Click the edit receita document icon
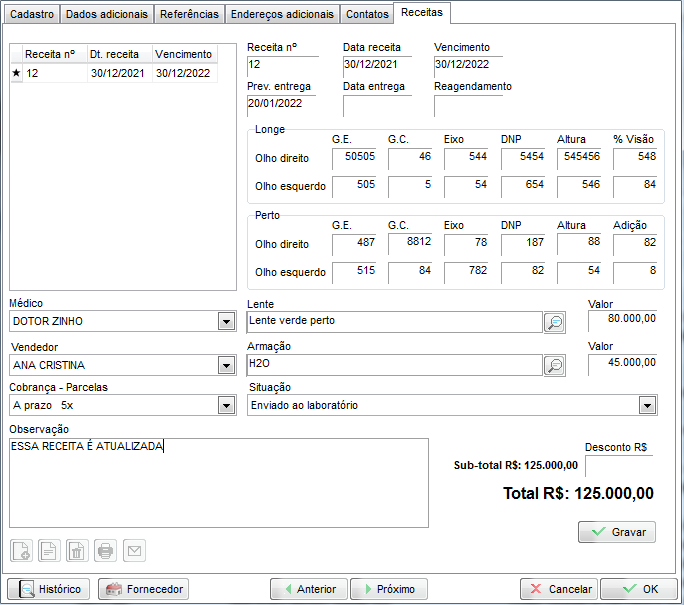Viewport: 684px width, 605px height. (x=49, y=550)
